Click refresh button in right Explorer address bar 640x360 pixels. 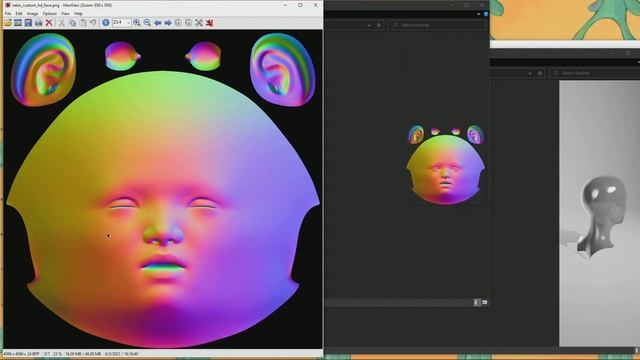[x=540, y=73]
